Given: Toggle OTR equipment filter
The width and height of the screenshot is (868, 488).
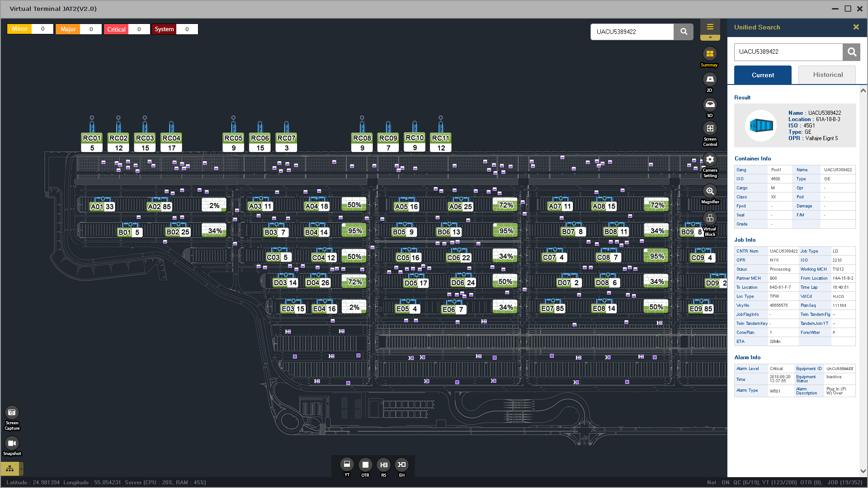Looking at the screenshot, I should click(x=365, y=465).
